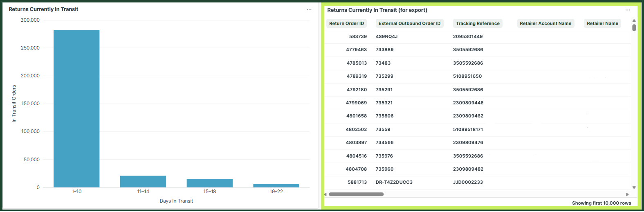Click tracking reference 51089518171

468,129
